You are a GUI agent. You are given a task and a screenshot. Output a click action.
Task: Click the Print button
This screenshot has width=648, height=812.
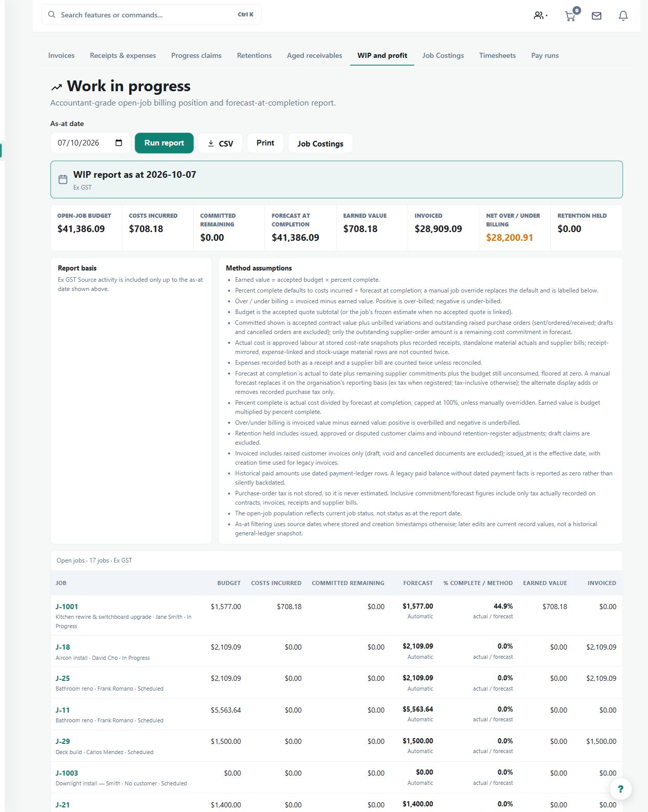(x=266, y=143)
